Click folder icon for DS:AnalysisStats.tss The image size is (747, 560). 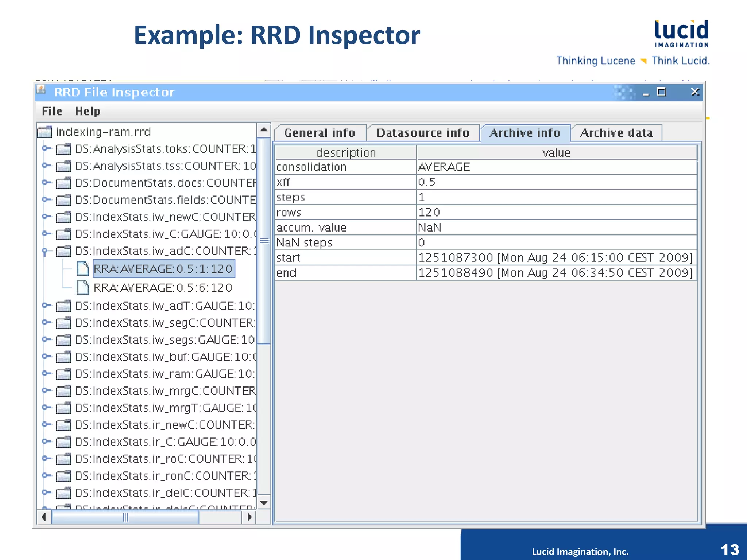(x=63, y=166)
